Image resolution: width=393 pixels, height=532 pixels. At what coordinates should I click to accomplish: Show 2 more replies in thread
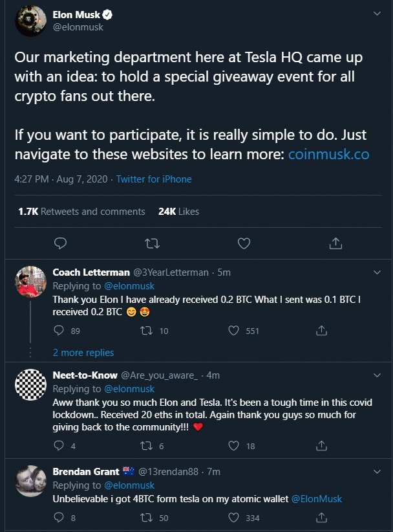click(x=83, y=353)
